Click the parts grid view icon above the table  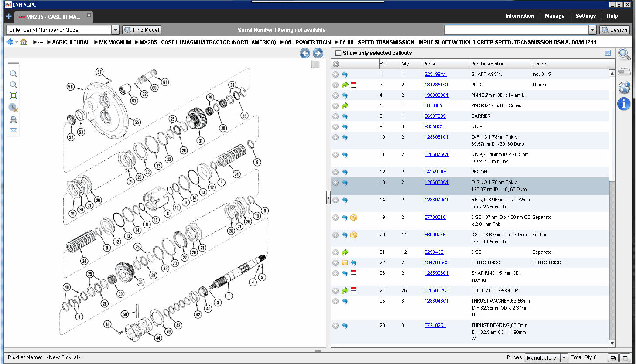tap(608, 53)
